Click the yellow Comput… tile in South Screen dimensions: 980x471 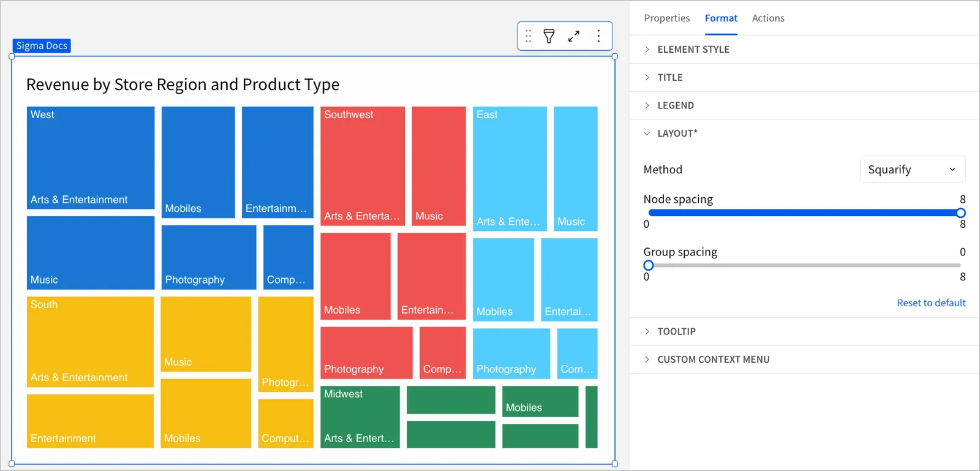[286, 423]
